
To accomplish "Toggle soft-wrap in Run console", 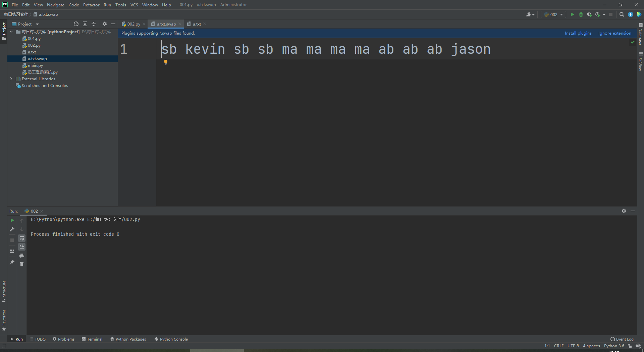I will pyautogui.click(x=22, y=238).
